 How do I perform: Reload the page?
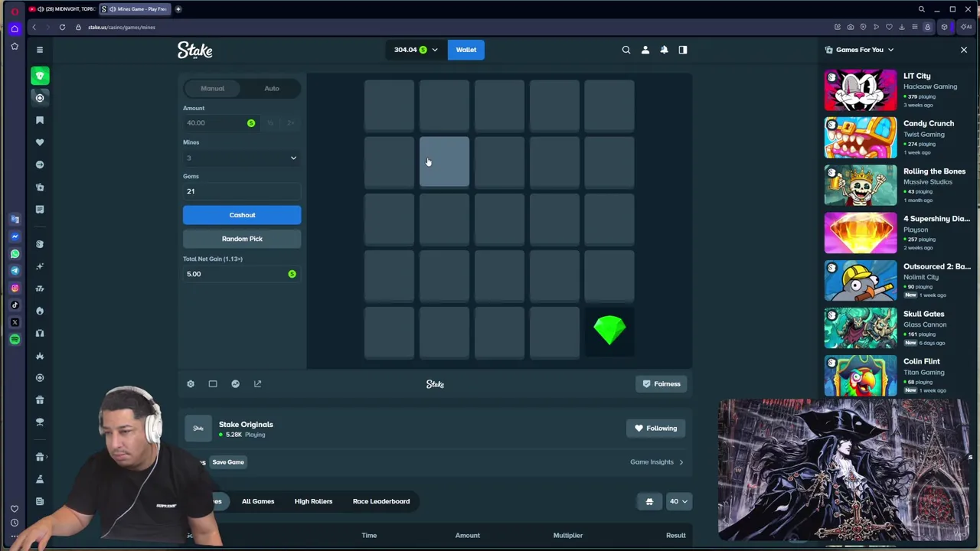[x=62, y=28]
